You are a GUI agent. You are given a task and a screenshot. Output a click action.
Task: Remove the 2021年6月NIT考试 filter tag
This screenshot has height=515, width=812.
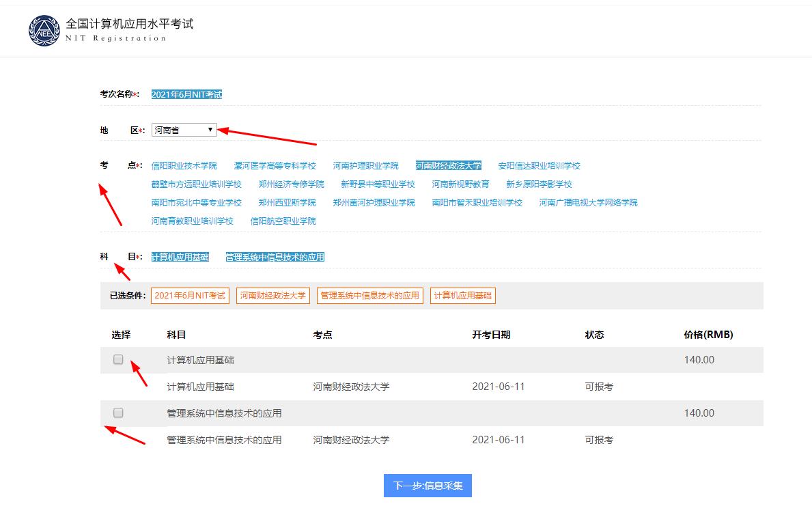coord(189,296)
